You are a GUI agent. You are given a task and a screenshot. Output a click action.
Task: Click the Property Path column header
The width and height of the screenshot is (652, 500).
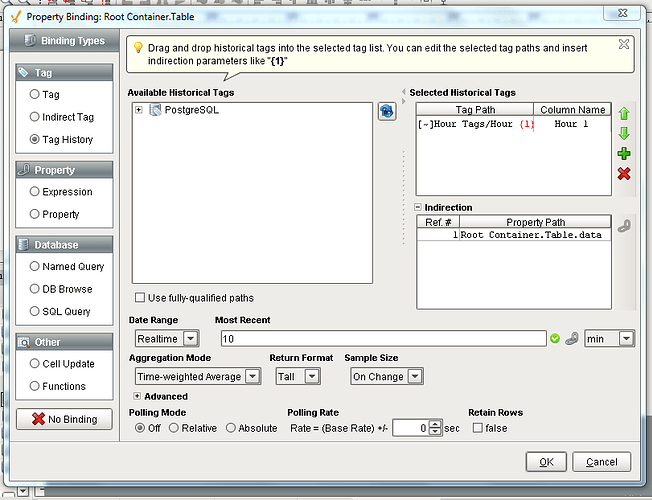pyautogui.click(x=535, y=222)
